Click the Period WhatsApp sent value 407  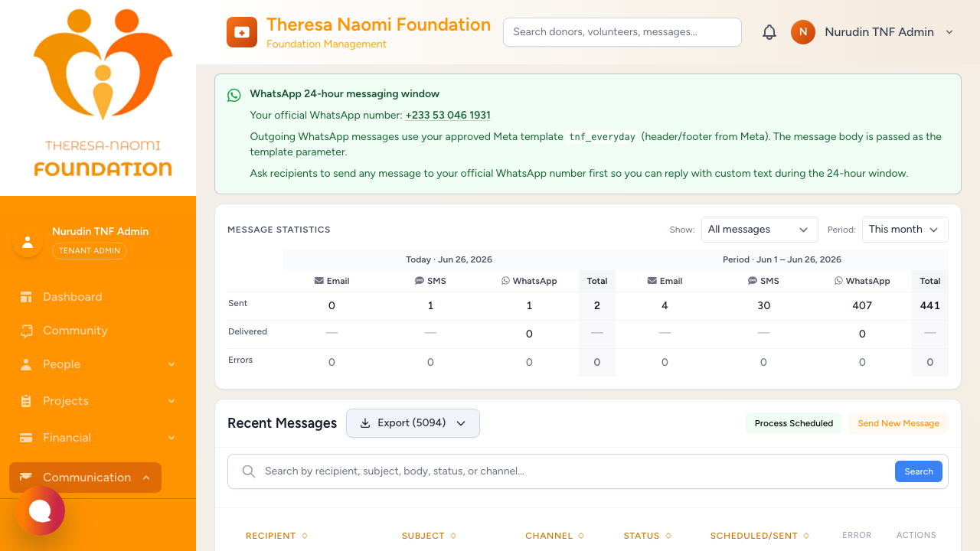(862, 305)
